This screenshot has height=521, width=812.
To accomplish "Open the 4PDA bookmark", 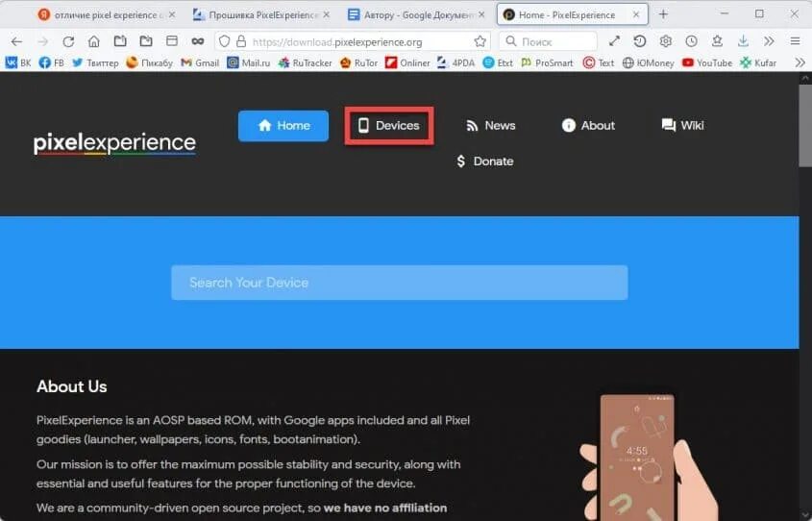I will [456, 62].
